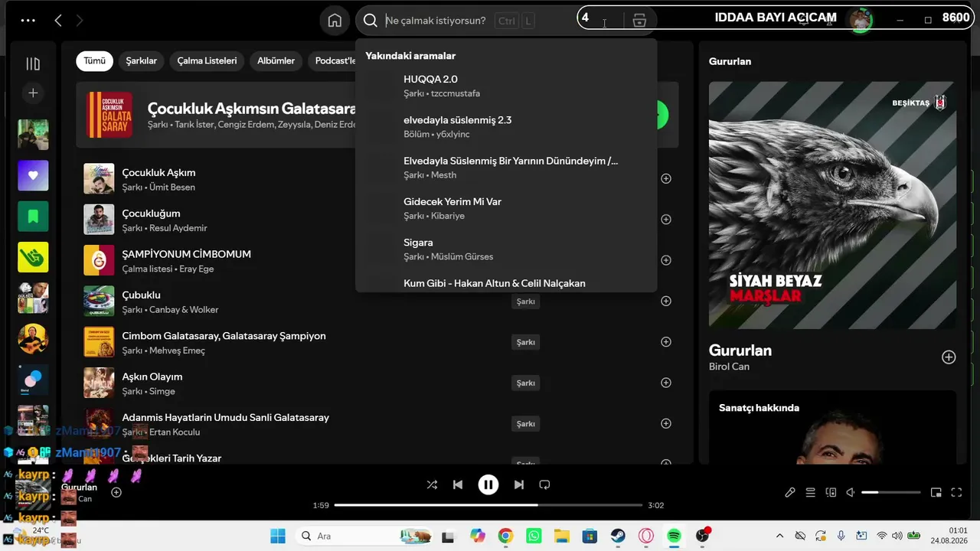
Task: Adjust the volume slider
Action: click(x=890, y=493)
